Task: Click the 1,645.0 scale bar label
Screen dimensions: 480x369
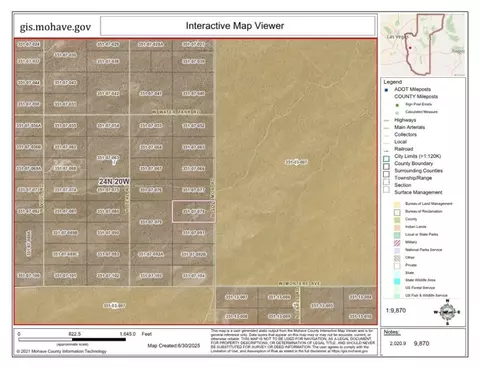Action: (x=128, y=334)
